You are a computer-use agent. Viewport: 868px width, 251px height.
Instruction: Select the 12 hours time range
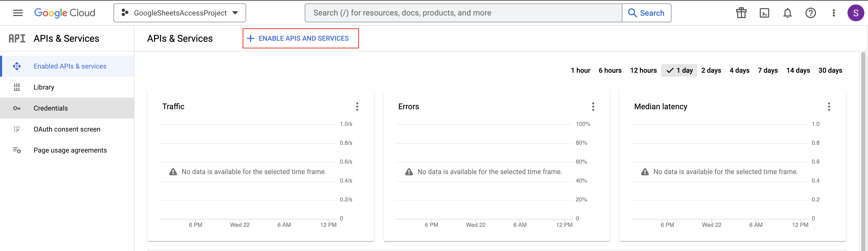pyautogui.click(x=643, y=70)
